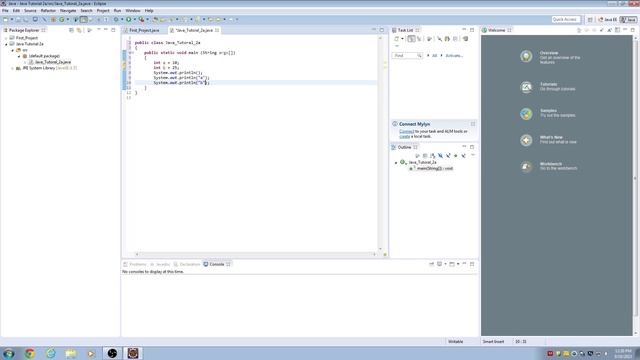Image resolution: width=640 pixels, height=360 pixels.
Task: Open the Run button dropdown arrow
Action: click(134, 19)
